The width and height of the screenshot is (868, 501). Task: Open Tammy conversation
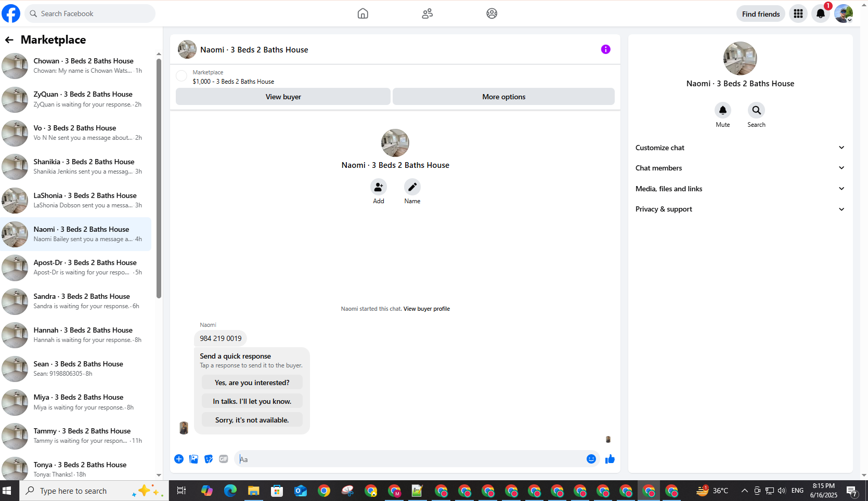76,436
